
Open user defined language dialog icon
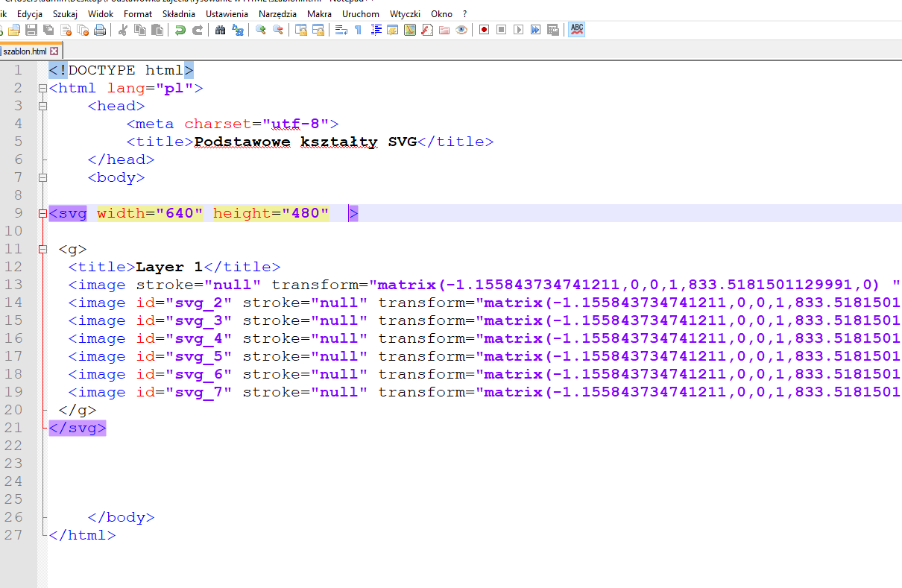(x=392, y=30)
